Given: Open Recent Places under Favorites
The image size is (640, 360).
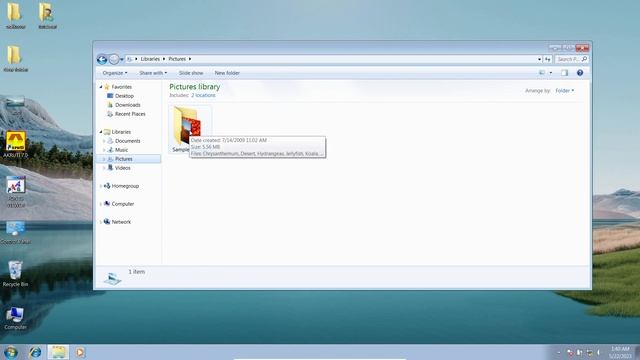Looking at the screenshot, I should point(130,114).
